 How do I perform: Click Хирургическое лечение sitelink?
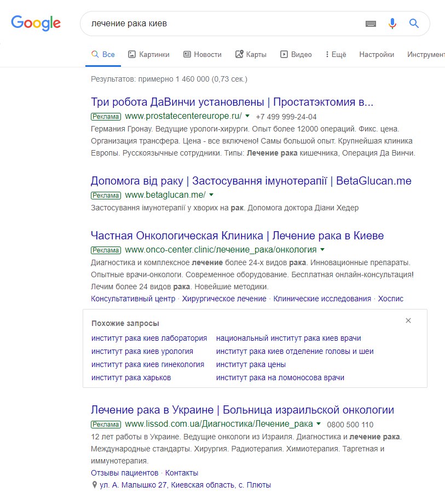pos(224,299)
